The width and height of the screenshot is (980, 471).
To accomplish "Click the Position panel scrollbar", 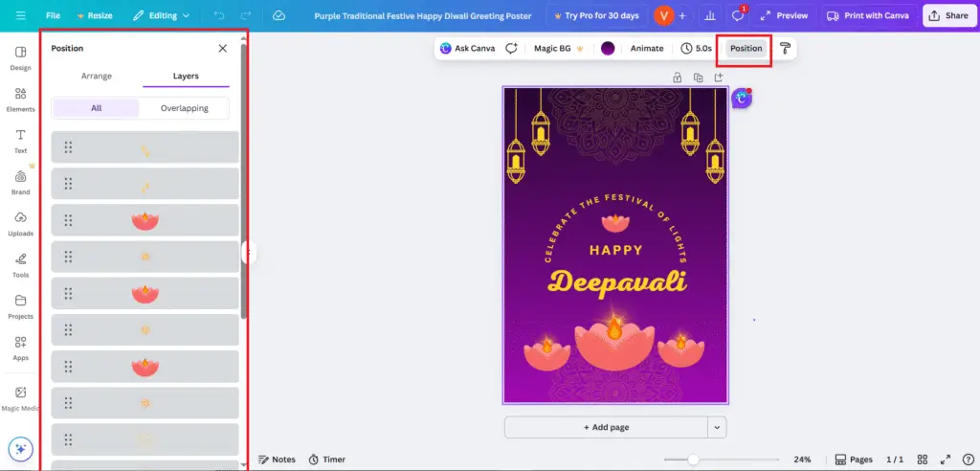I will click(x=244, y=181).
